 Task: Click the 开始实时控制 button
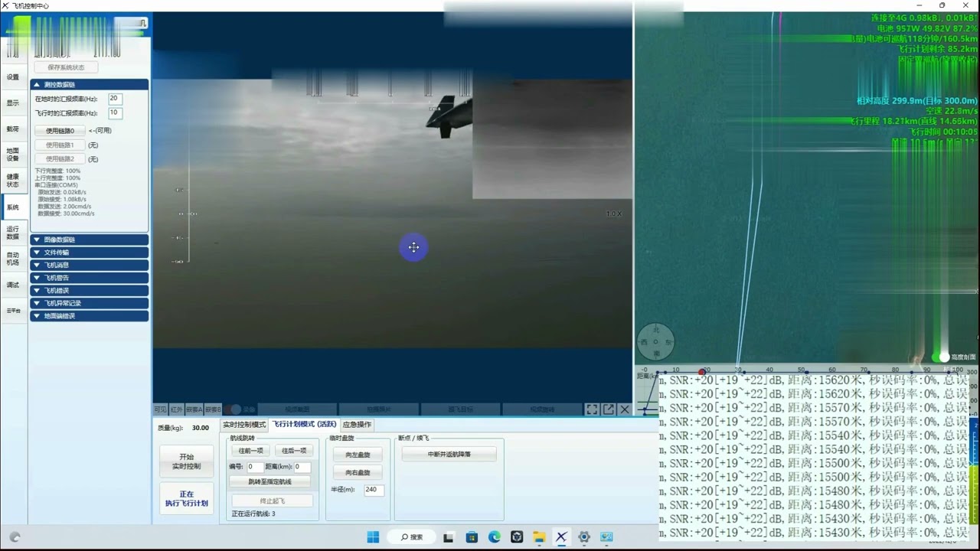pos(187,461)
